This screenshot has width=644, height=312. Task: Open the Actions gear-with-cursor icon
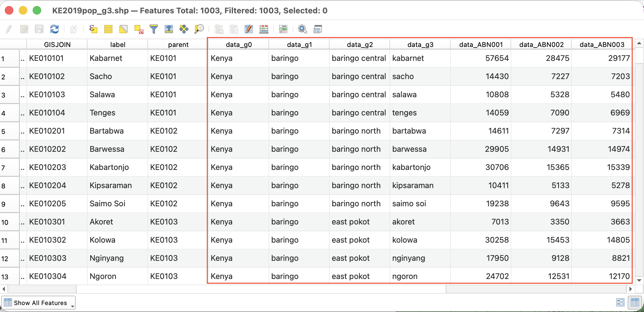tap(303, 29)
